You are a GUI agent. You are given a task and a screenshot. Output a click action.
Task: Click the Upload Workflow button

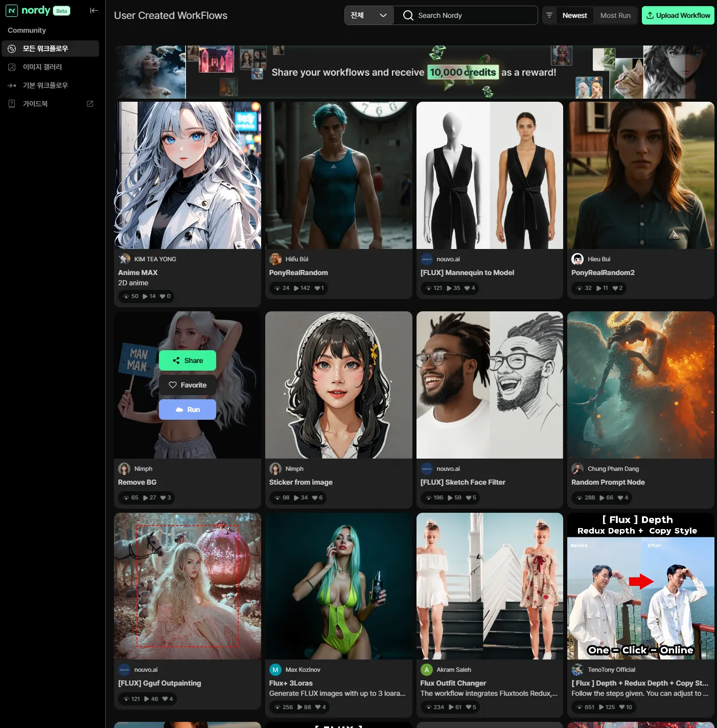[x=678, y=15]
